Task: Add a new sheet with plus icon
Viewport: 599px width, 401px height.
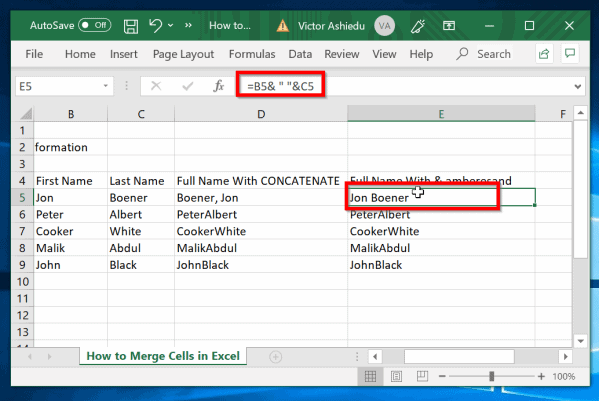Action: point(275,357)
